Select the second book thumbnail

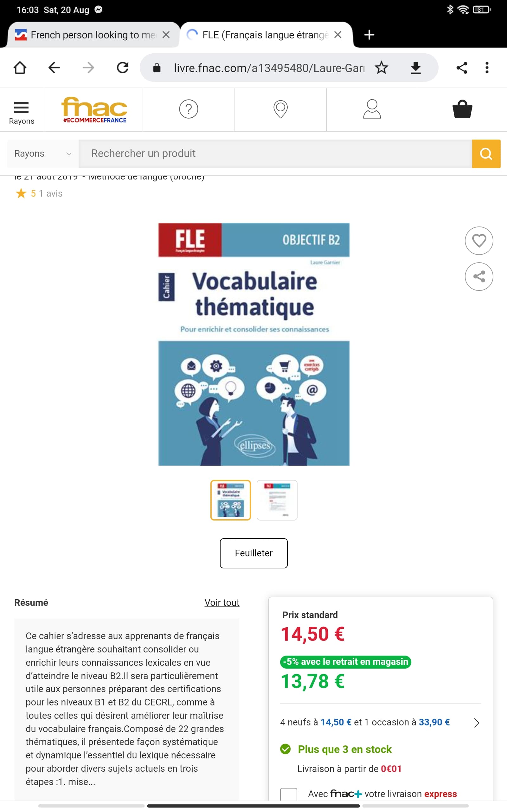(277, 500)
